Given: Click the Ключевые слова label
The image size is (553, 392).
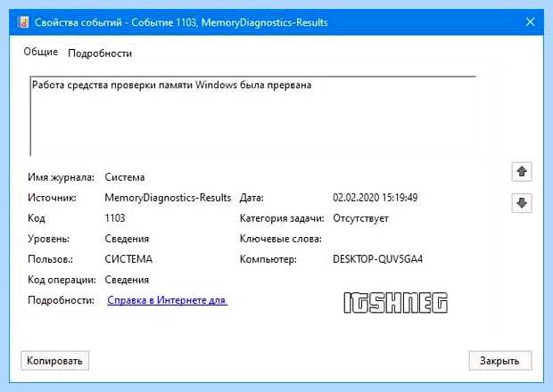Looking at the screenshot, I should click(281, 239).
